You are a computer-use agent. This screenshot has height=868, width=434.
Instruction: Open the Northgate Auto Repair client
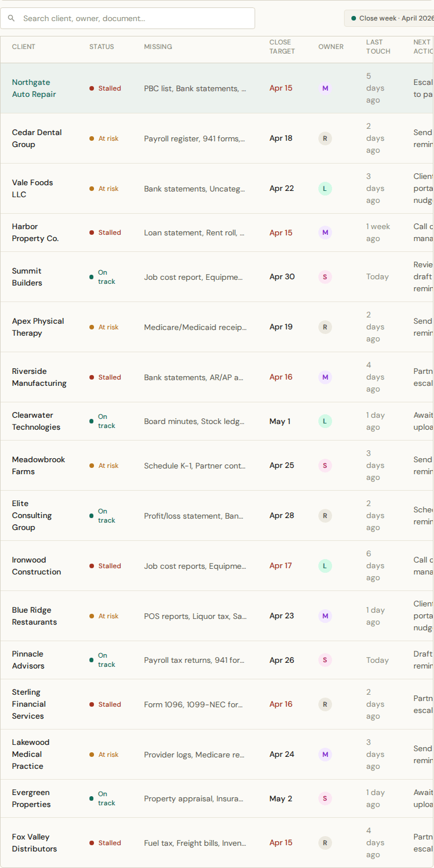click(x=34, y=88)
